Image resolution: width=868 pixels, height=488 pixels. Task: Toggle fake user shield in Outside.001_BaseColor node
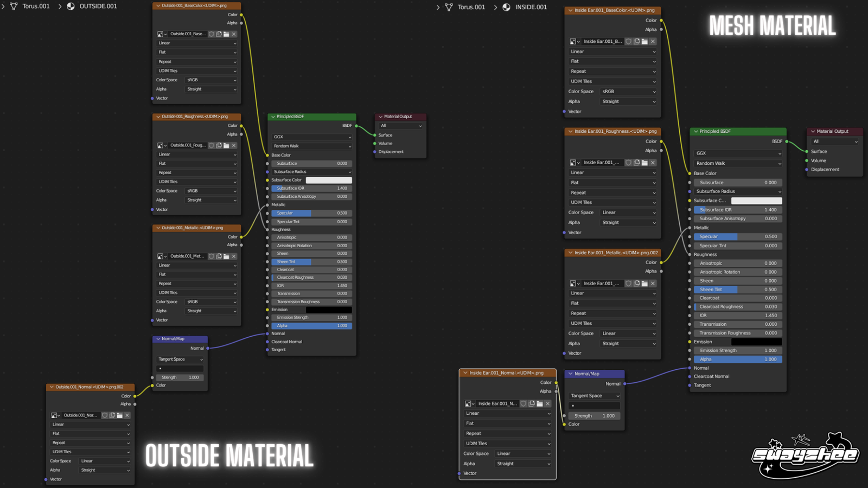click(212, 34)
